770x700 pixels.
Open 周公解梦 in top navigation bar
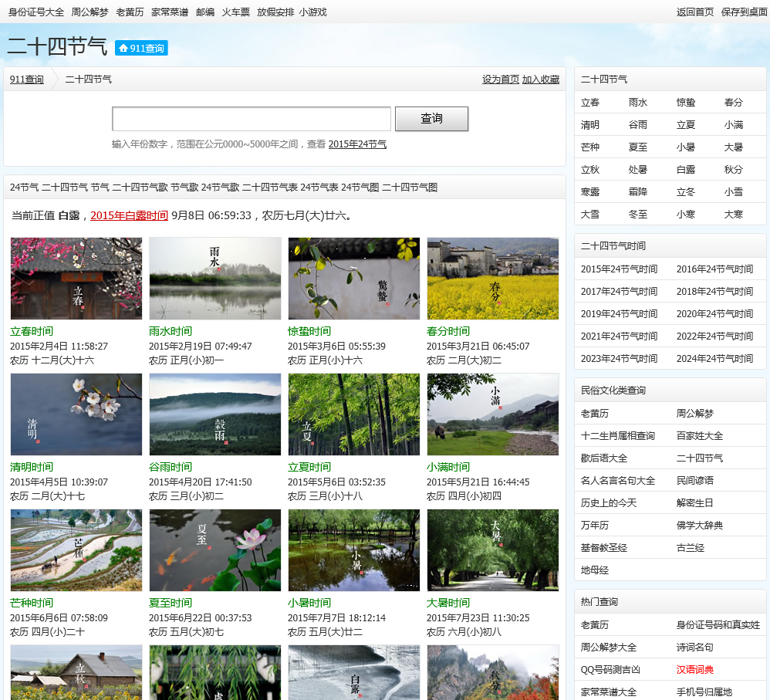tap(90, 12)
